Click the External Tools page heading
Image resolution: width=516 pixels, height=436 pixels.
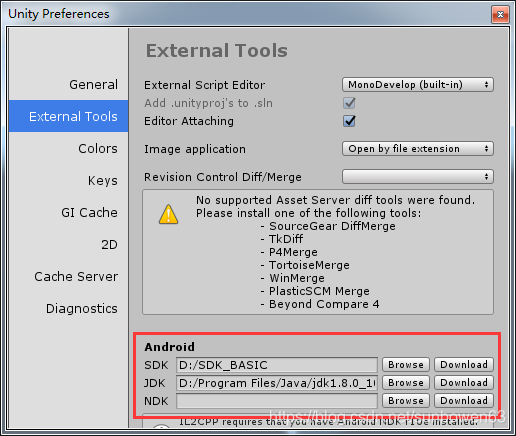point(217,51)
